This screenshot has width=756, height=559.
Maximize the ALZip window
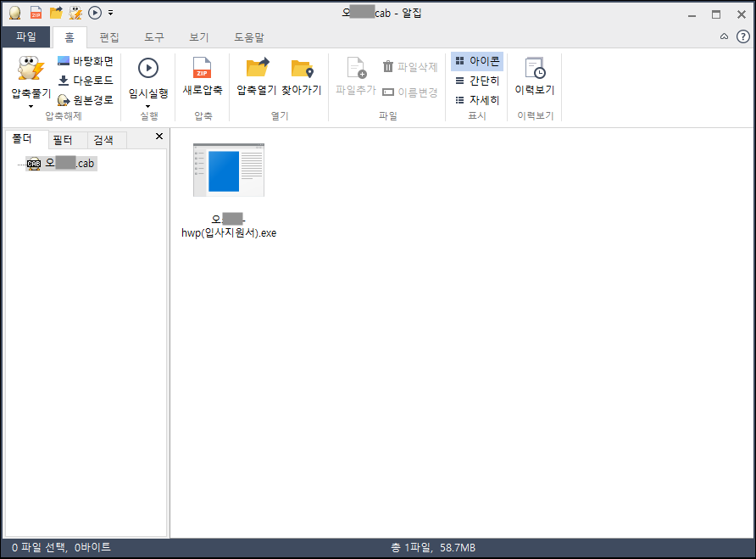[x=716, y=14]
